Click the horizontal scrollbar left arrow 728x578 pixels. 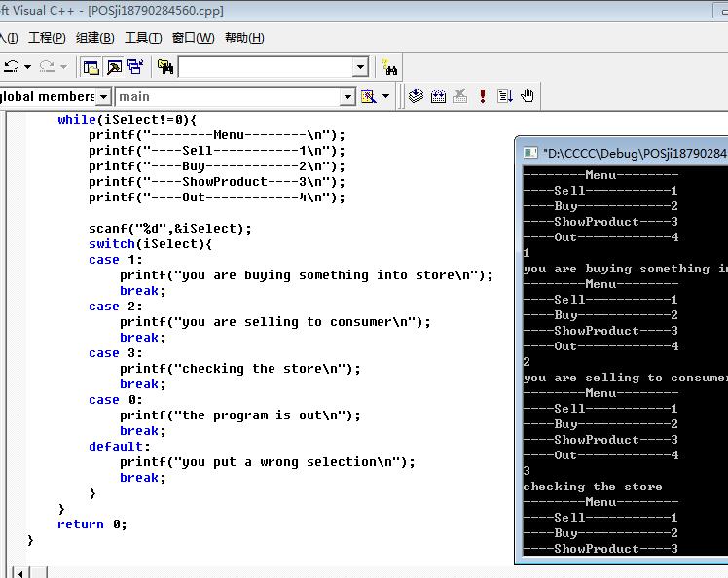(20, 573)
